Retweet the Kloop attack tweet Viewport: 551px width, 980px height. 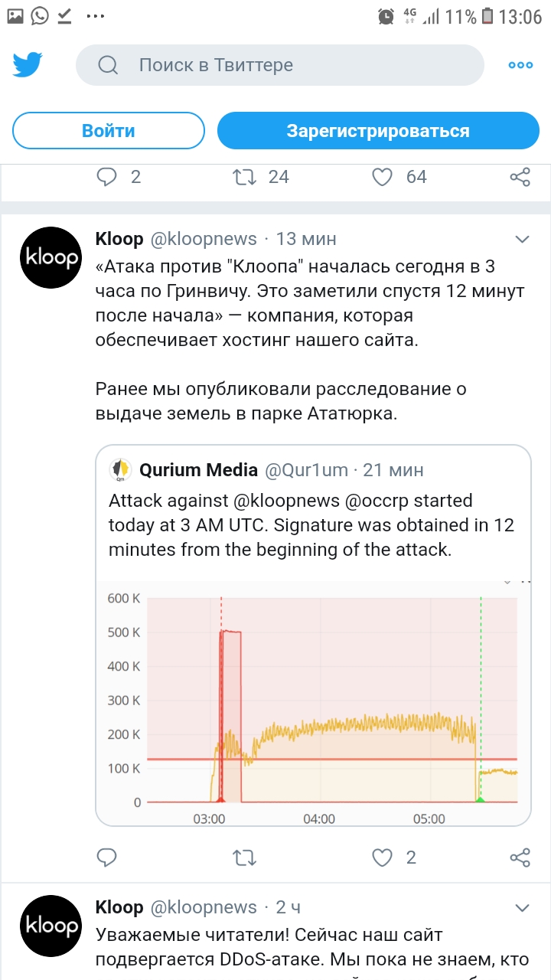pos(244,857)
